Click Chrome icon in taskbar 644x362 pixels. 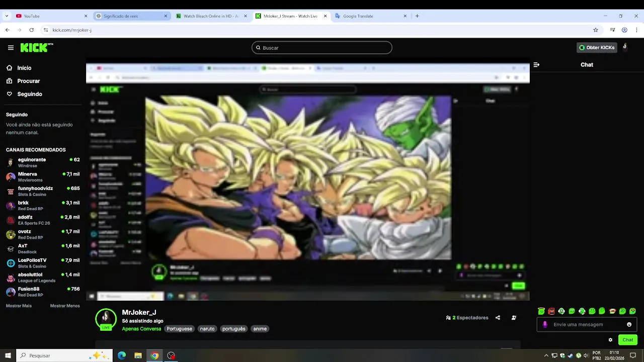pos(154,355)
